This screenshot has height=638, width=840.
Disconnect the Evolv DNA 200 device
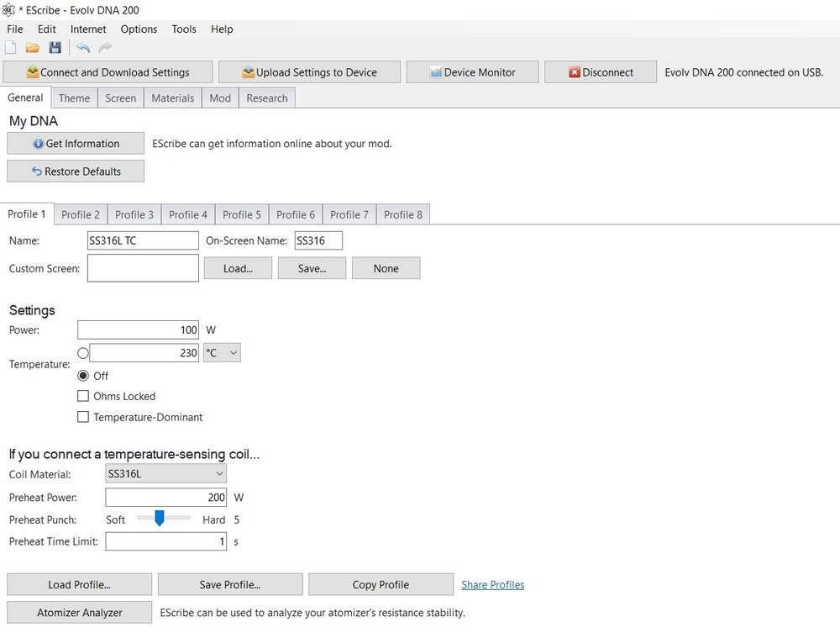[600, 72]
